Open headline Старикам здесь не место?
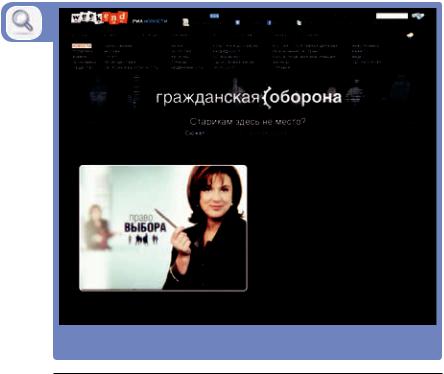The height and width of the screenshot is (374, 444). pos(247,122)
